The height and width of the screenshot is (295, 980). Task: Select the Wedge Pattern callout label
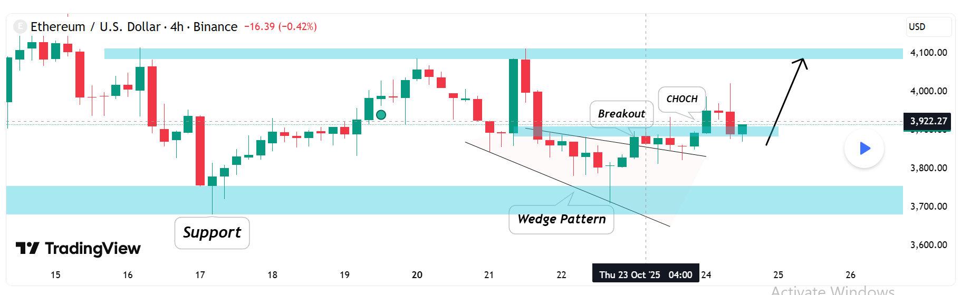(561, 219)
